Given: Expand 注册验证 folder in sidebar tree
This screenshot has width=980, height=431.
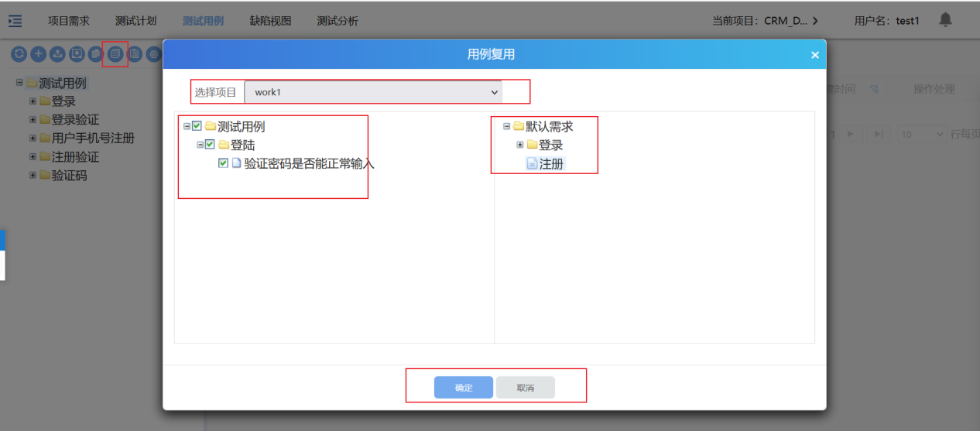Looking at the screenshot, I should point(33,157).
